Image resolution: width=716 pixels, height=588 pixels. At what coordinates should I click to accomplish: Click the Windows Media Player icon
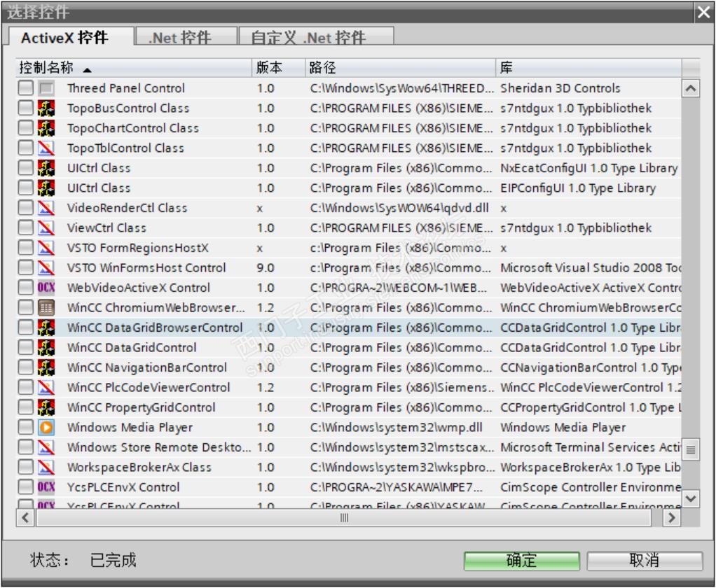pyautogui.click(x=46, y=428)
